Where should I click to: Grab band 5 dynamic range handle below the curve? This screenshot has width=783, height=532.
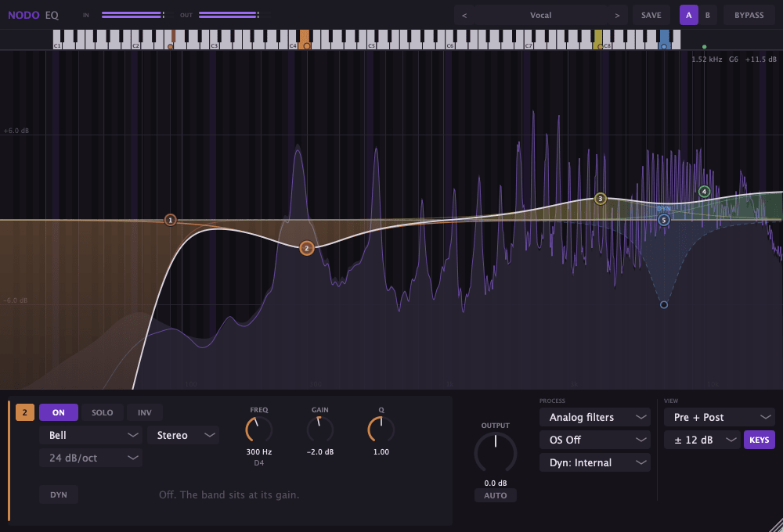point(664,304)
